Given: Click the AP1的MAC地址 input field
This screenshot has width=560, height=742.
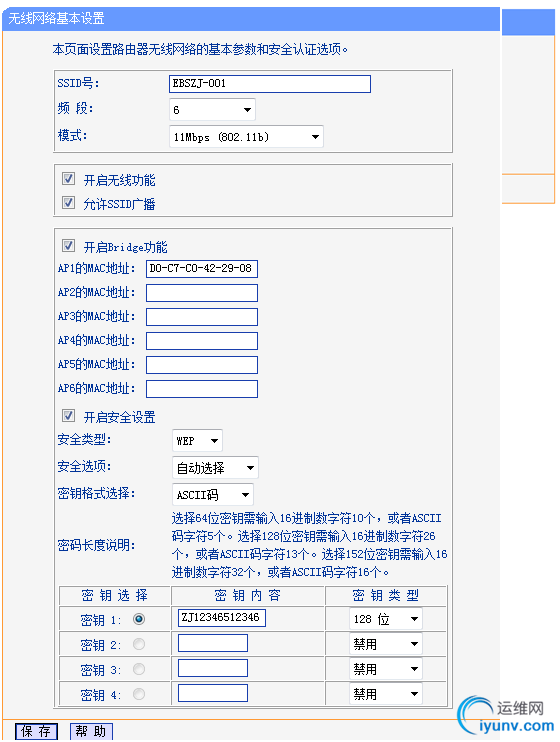Looking at the screenshot, I should pyautogui.click(x=202, y=268).
